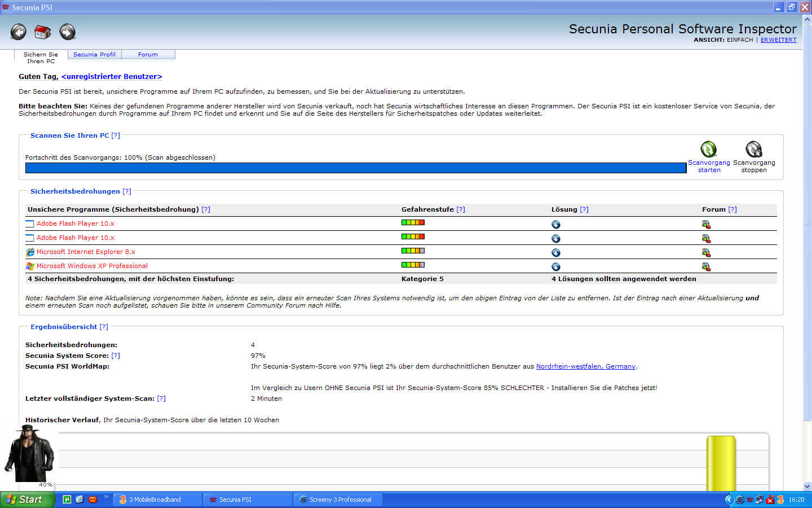
Task: Open the second Adobe Flash Player 10.x entry
Action: (x=76, y=238)
